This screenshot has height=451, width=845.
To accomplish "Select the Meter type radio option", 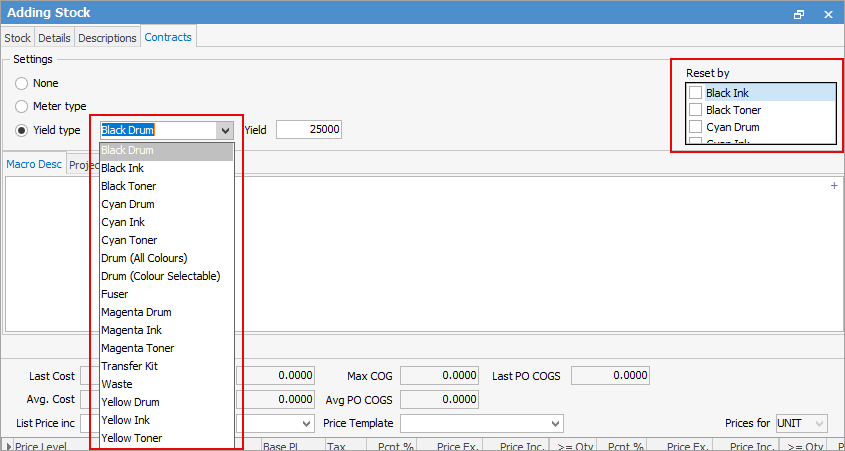I will tap(22, 106).
